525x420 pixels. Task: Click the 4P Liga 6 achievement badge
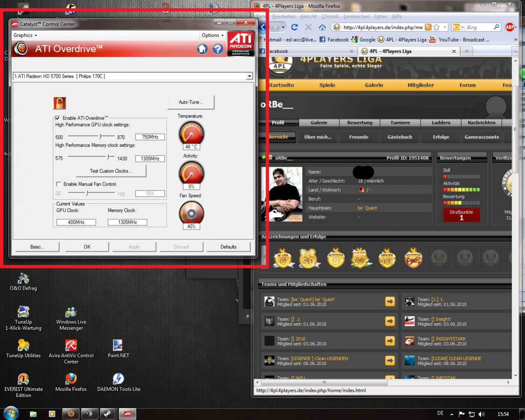283,258
